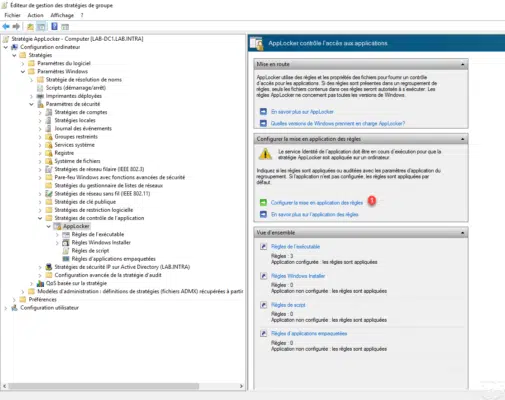Collapse the Paramètres Windows node

(x=23, y=72)
